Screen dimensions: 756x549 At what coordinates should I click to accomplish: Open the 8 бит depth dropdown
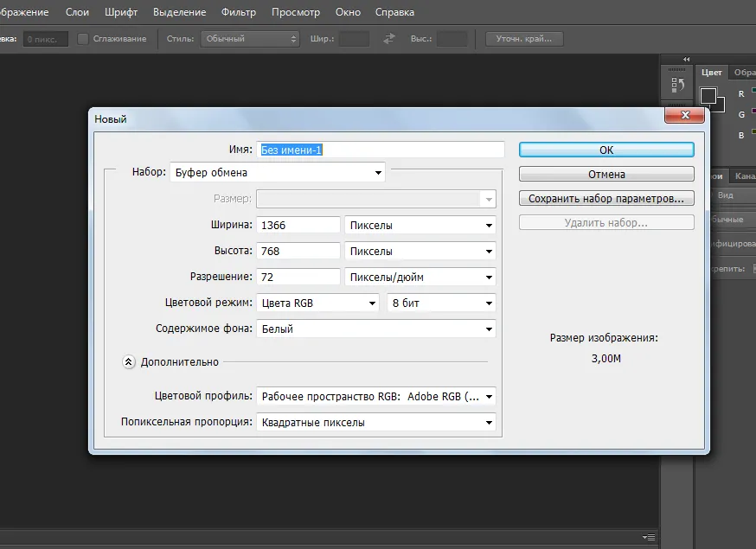(441, 303)
